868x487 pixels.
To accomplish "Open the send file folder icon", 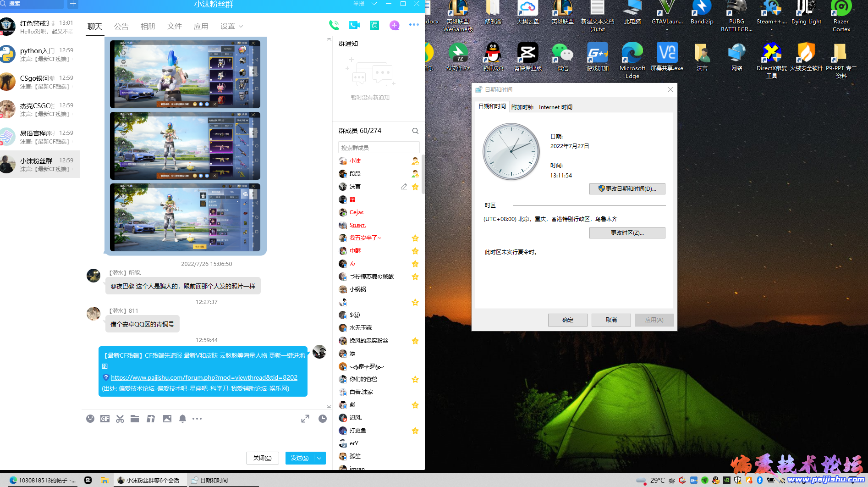I will (135, 419).
